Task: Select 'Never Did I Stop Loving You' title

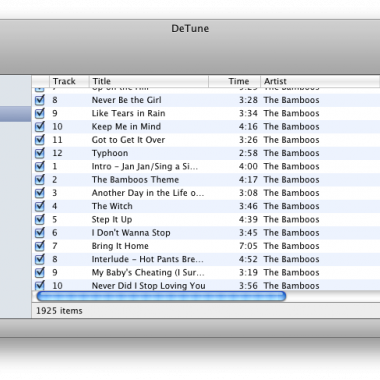Action: click(149, 286)
